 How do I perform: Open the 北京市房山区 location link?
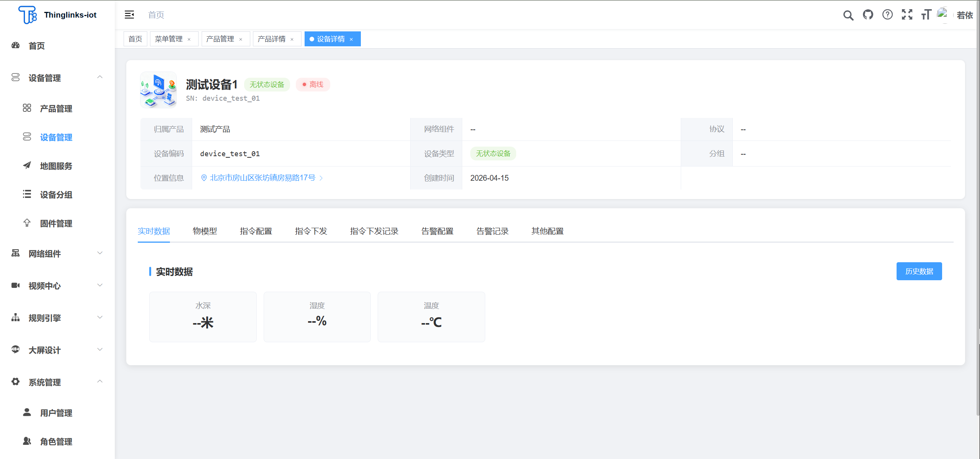(x=263, y=178)
